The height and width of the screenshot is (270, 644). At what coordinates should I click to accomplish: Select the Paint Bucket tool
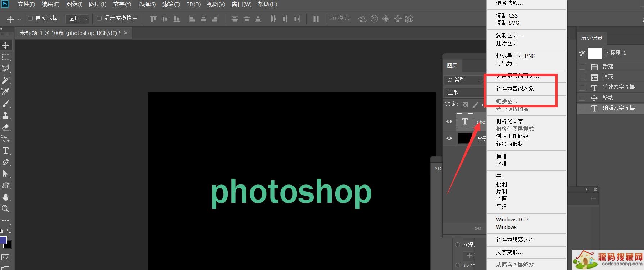point(6,139)
